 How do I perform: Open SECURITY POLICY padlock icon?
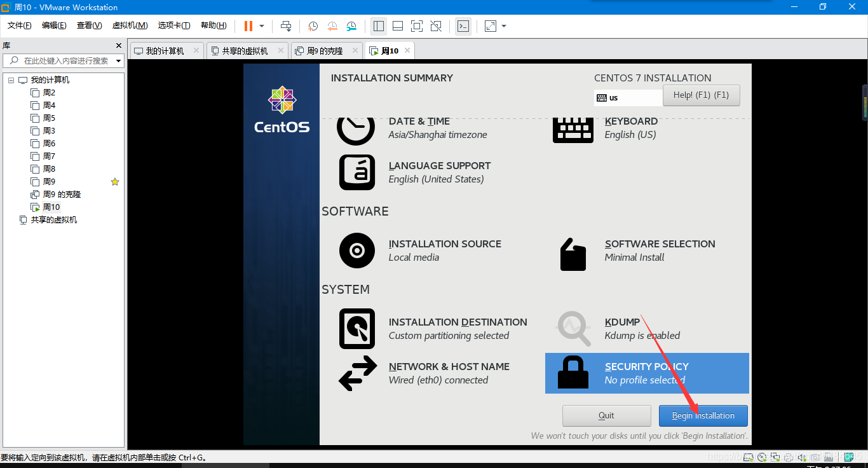573,373
